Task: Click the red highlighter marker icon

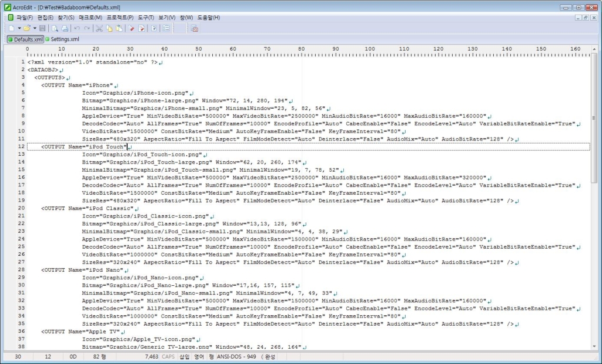Action: [132, 28]
